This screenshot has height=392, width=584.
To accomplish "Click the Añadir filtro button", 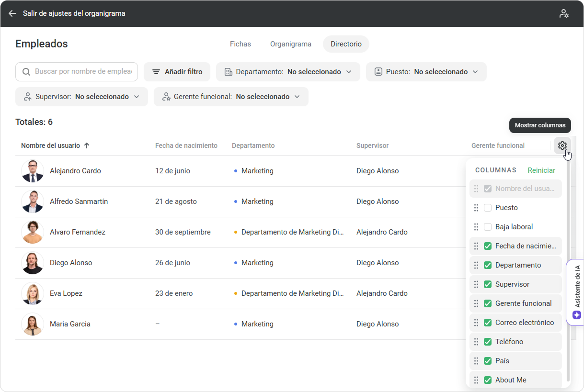I will click(177, 72).
